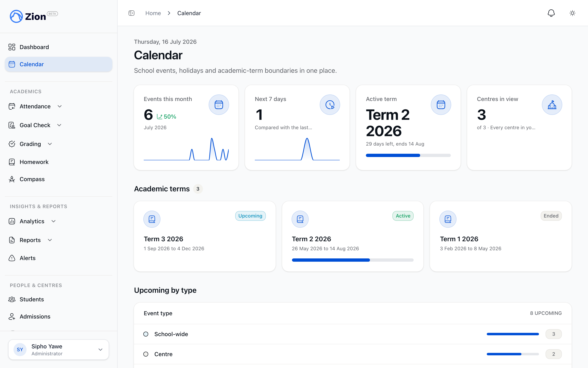588x368 pixels.
Task: Expand the Goal Check submenu chevron
Action: point(59,125)
